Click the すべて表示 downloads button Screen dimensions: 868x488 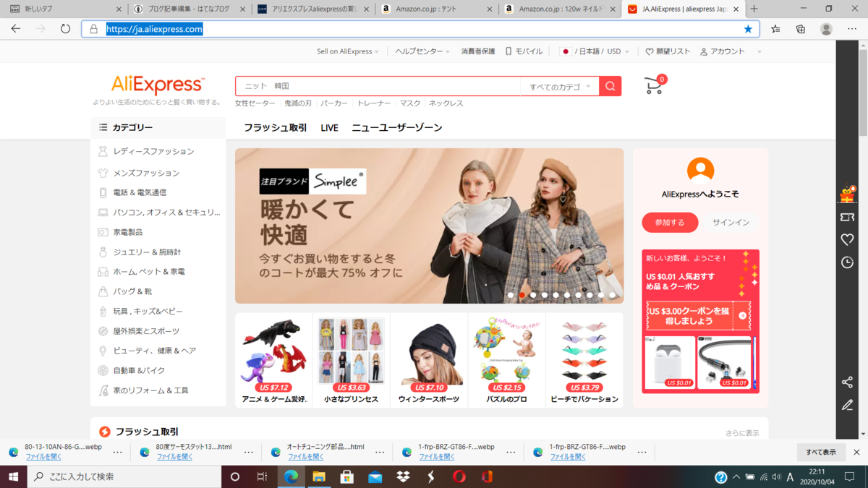coord(821,452)
